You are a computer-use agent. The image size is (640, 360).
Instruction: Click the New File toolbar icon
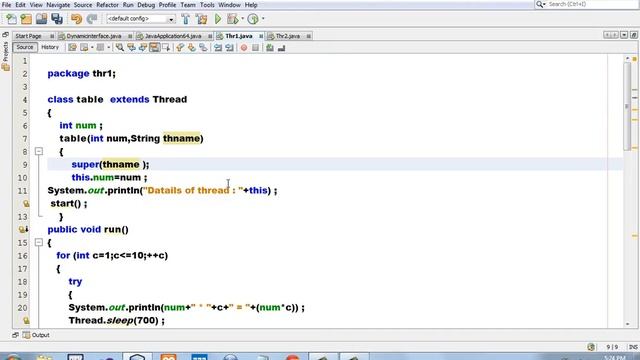point(11,19)
